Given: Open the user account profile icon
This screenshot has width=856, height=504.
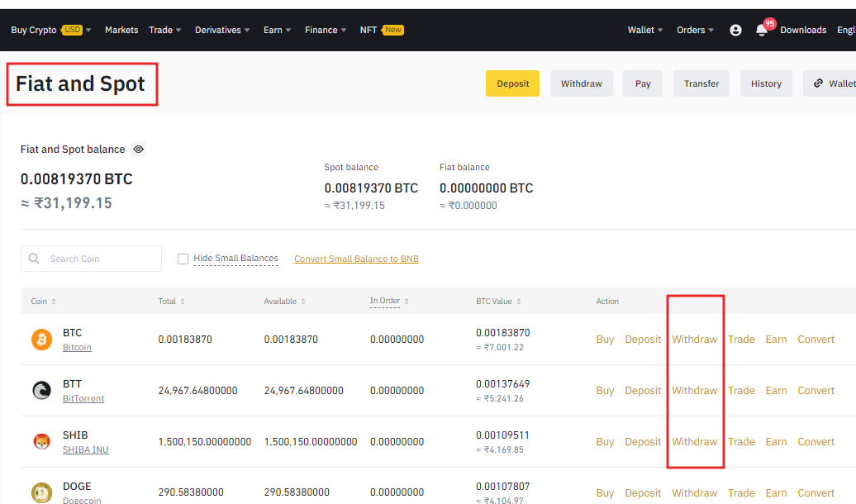Looking at the screenshot, I should 735,30.
